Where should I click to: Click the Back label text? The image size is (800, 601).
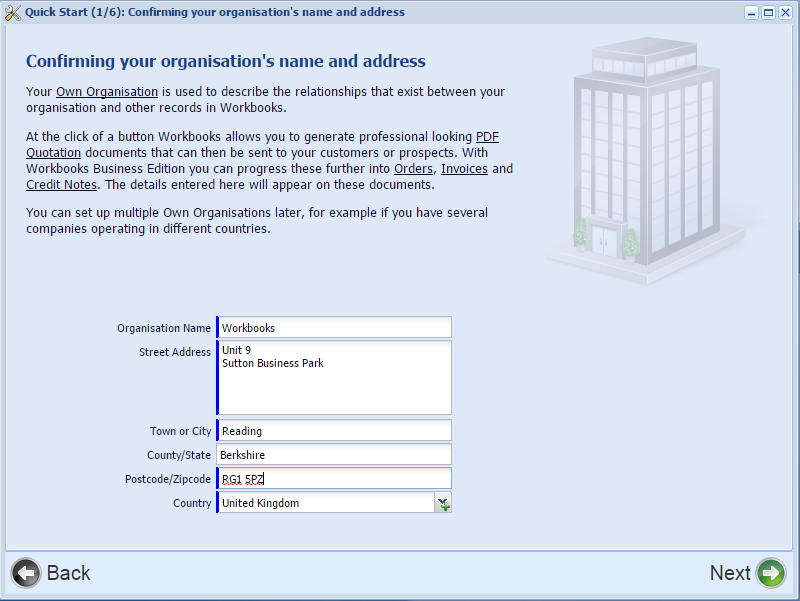[x=68, y=573]
